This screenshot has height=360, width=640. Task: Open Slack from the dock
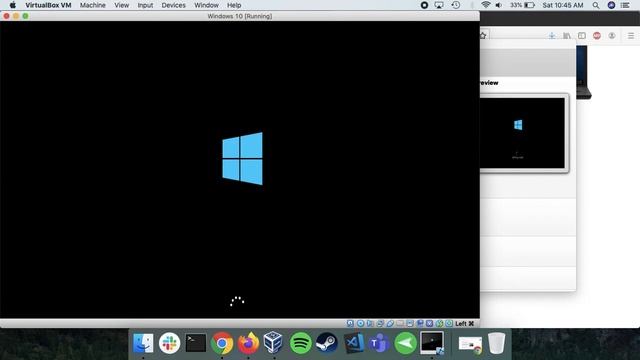pos(169,343)
